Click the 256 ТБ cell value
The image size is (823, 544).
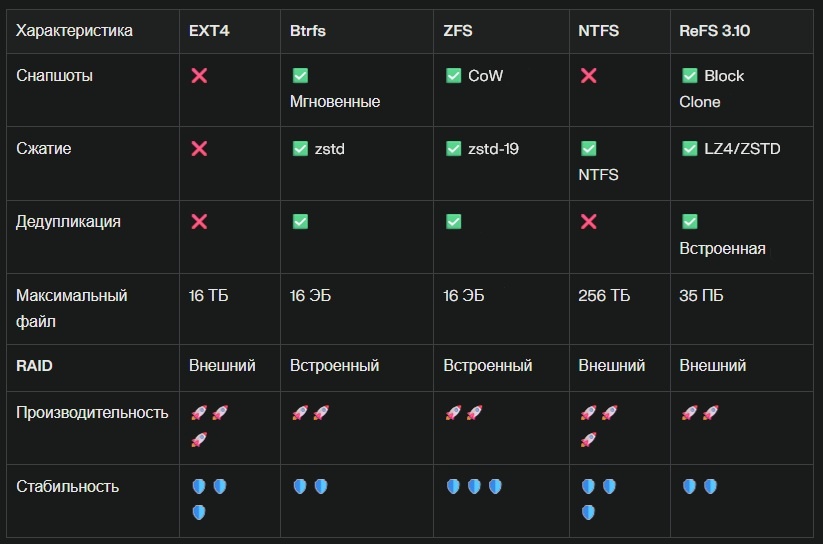point(604,296)
